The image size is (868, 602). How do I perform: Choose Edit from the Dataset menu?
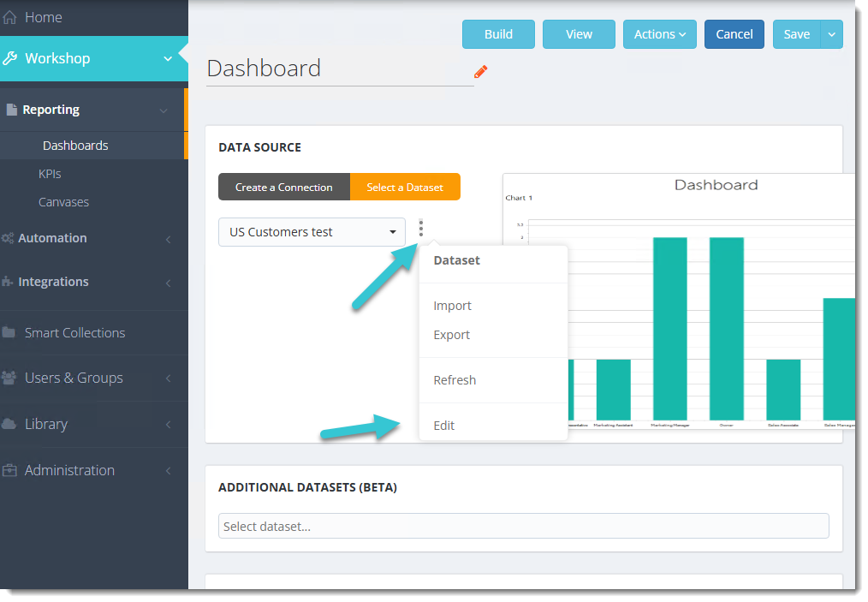click(444, 426)
